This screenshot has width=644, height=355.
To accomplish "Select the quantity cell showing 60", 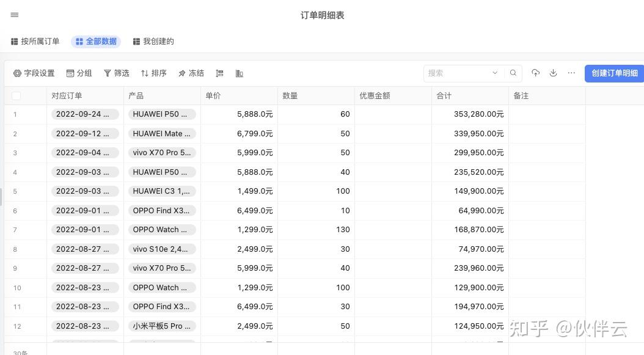I will [317, 114].
